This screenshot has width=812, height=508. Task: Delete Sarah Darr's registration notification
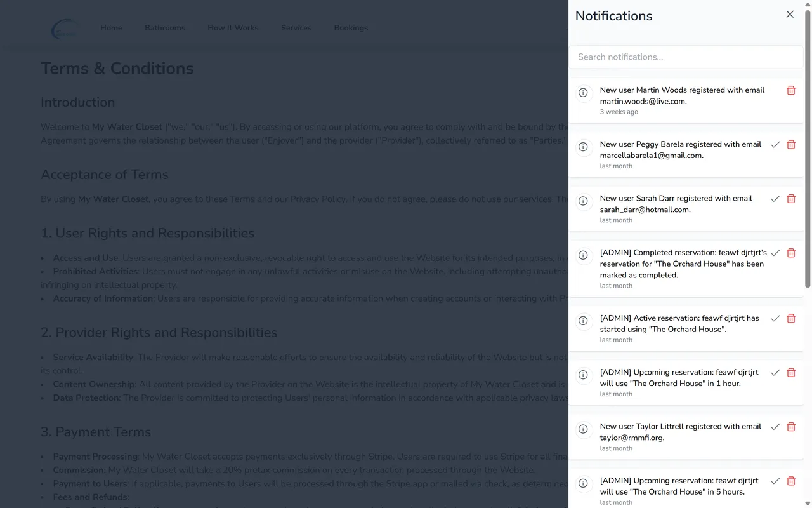(790, 199)
